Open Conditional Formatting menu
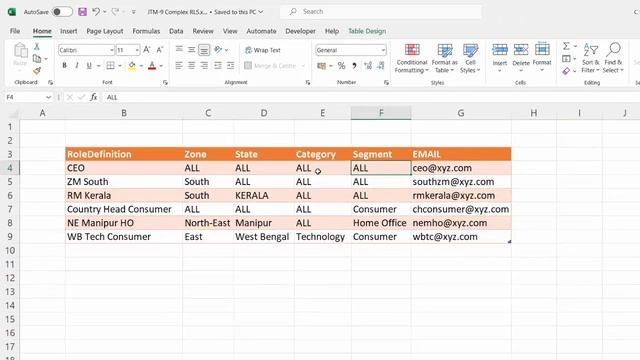Viewport: 640px width, 360px height. (412, 58)
